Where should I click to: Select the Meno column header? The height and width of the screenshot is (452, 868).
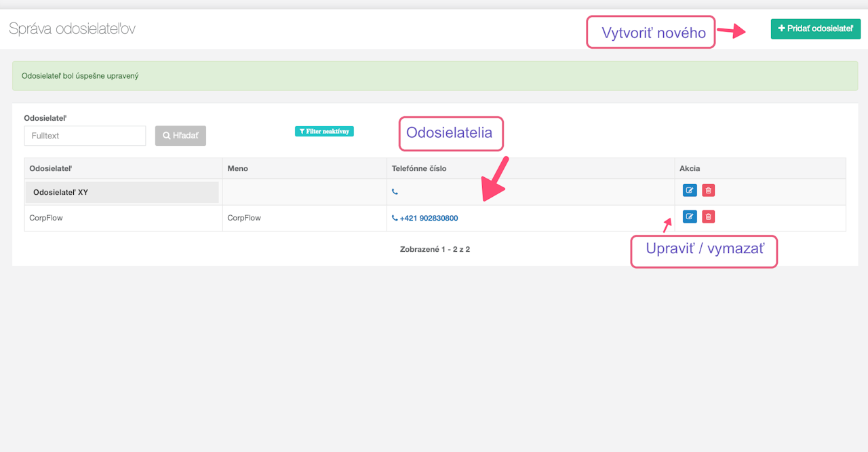pyautogui.click(x=237, y=168)
